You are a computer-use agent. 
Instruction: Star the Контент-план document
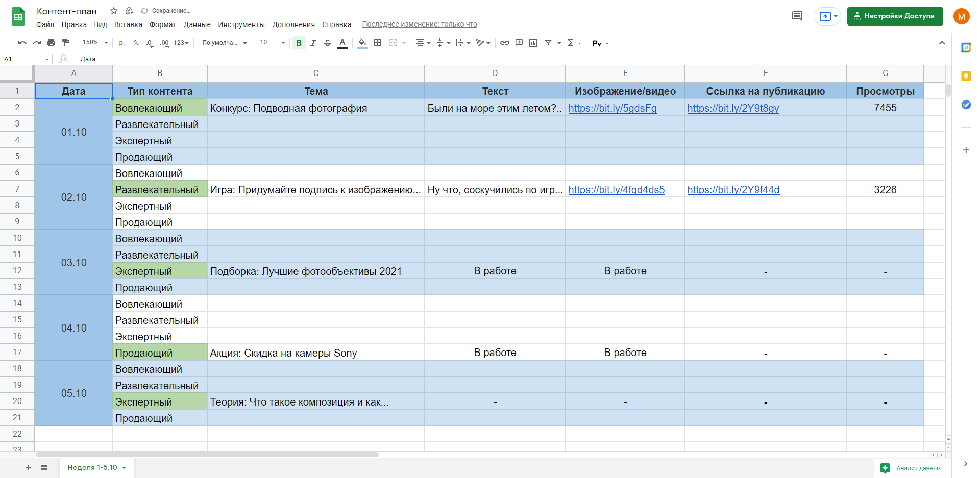(x=114, y=11)
